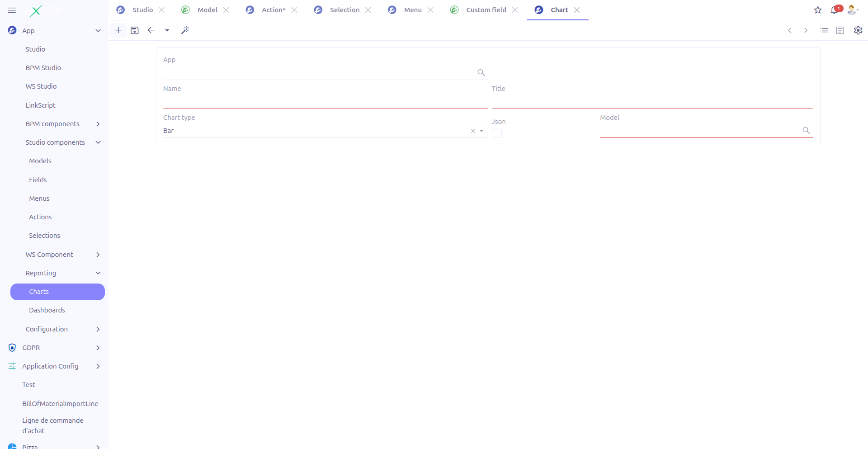Clear the Bar chart type selection

[x=473, y=131]
